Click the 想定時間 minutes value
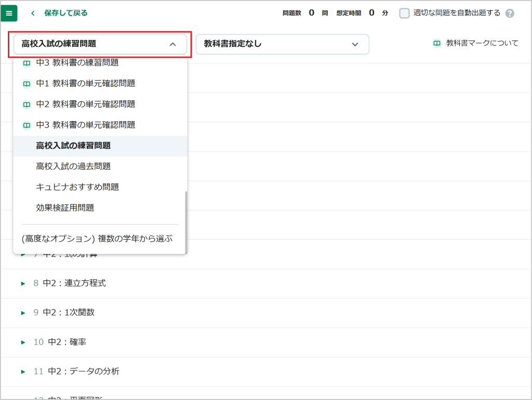Viewport: 532px width, 400px height. point(371,13)
